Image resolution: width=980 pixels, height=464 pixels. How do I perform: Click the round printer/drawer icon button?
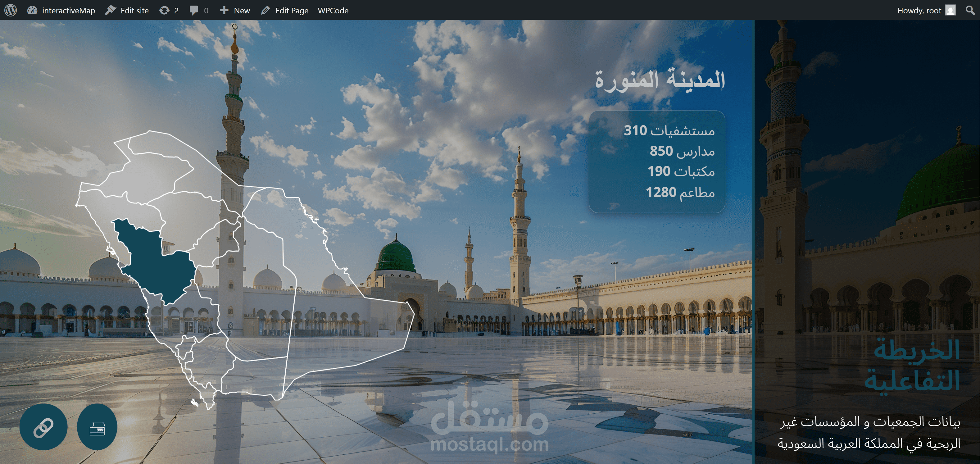(x=97, y=427)
